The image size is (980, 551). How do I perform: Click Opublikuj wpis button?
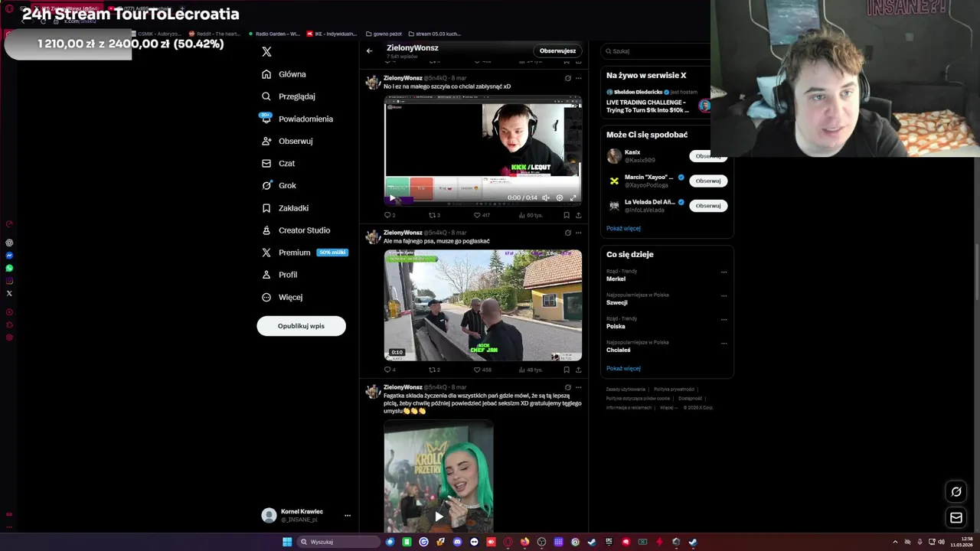301,326
